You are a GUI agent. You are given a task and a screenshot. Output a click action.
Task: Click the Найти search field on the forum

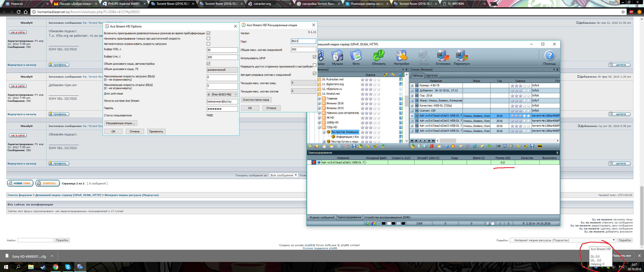pos(35,240)
